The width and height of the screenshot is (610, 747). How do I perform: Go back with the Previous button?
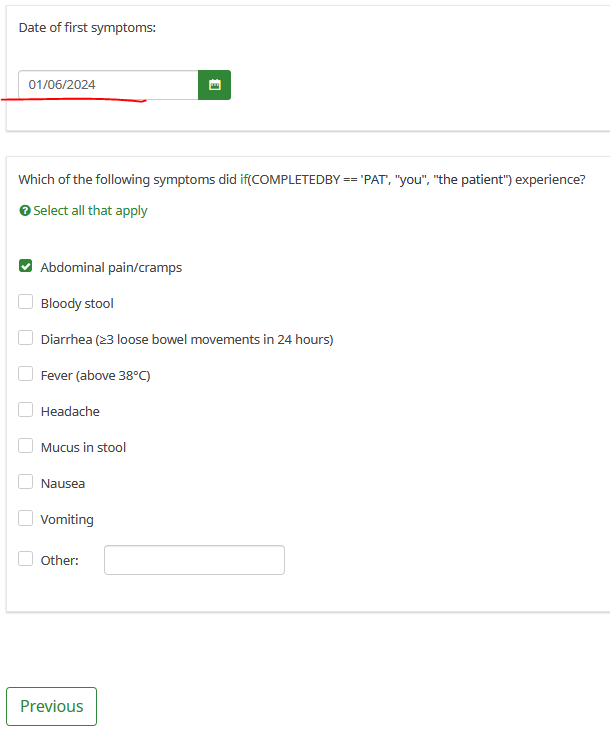(x=52, y=706)
